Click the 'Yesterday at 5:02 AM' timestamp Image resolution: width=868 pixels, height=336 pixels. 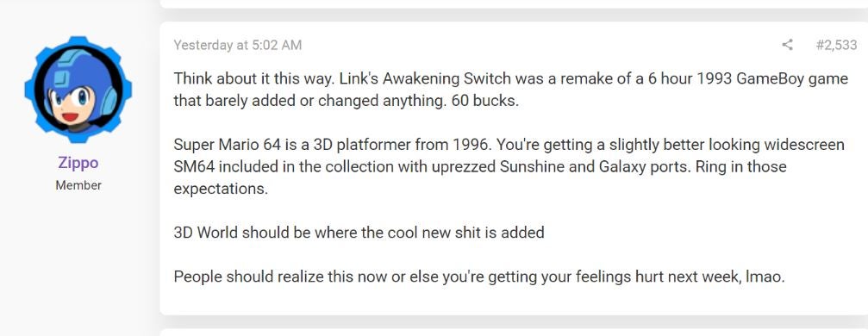pos(238,45)
